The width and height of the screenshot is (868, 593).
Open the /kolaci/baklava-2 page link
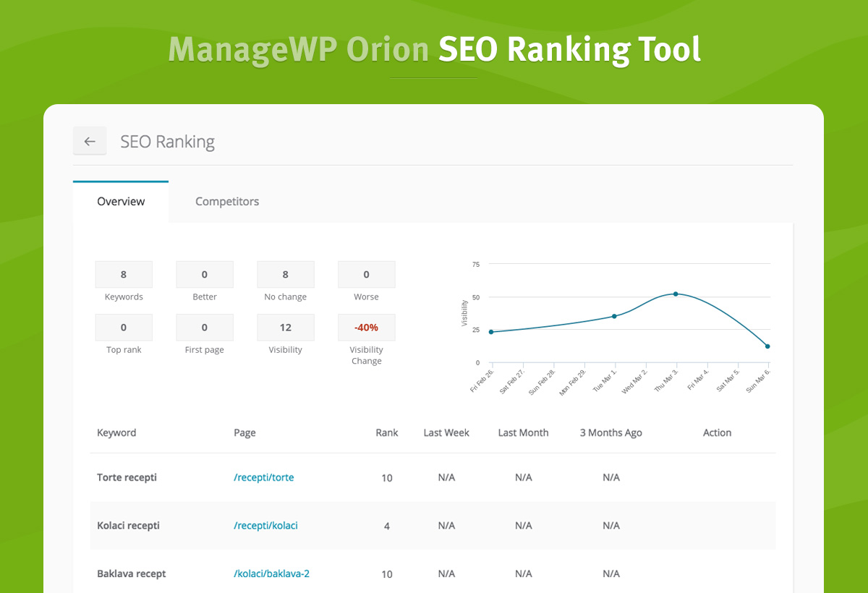click(x=271, y=573)
